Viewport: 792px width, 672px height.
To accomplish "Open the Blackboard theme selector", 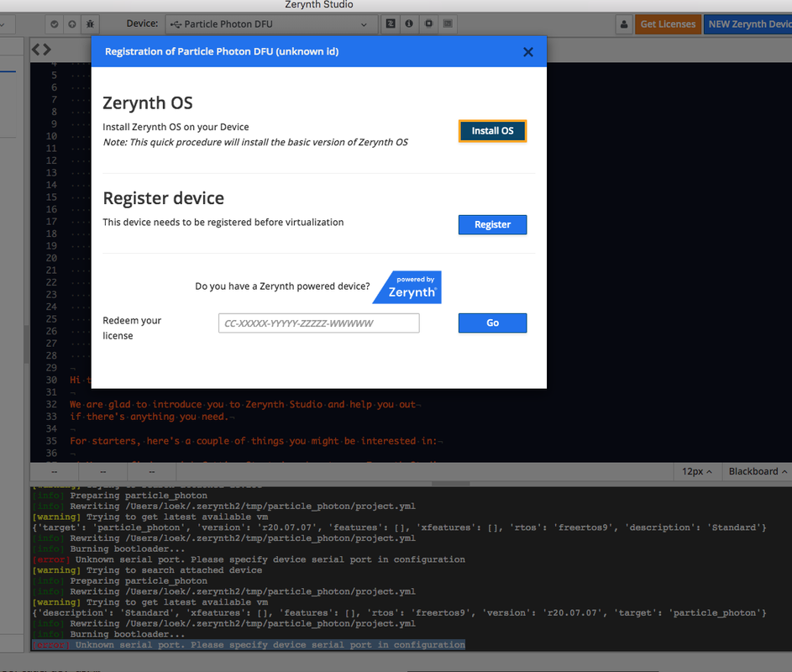I will coord(758,471).
